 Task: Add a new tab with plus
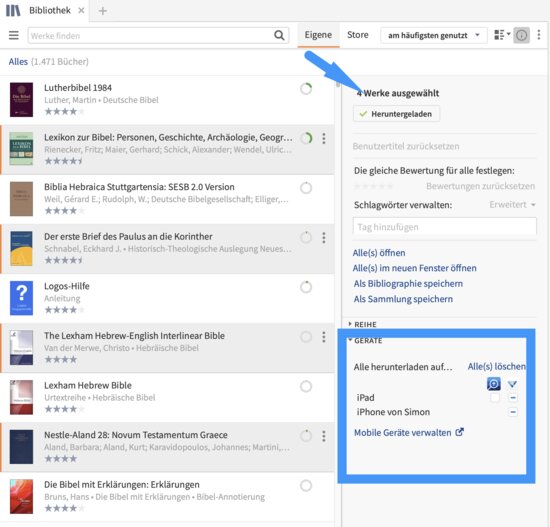coord(102,11)
